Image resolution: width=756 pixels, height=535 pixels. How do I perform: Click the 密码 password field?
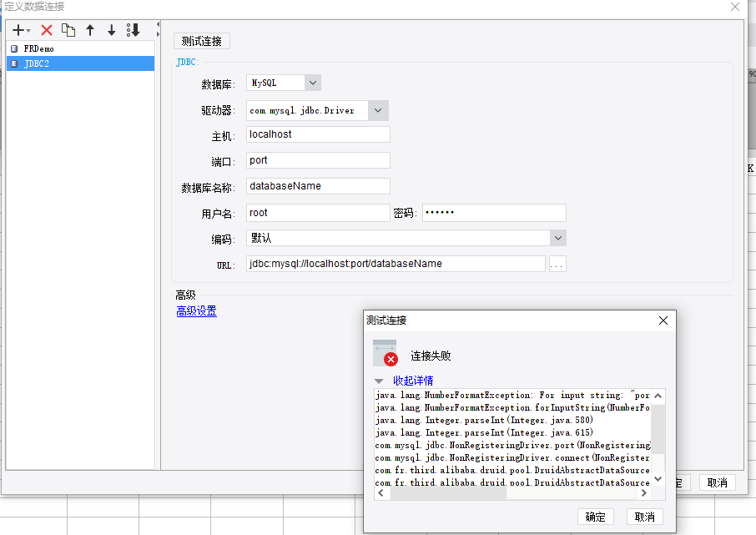point(494,213)
